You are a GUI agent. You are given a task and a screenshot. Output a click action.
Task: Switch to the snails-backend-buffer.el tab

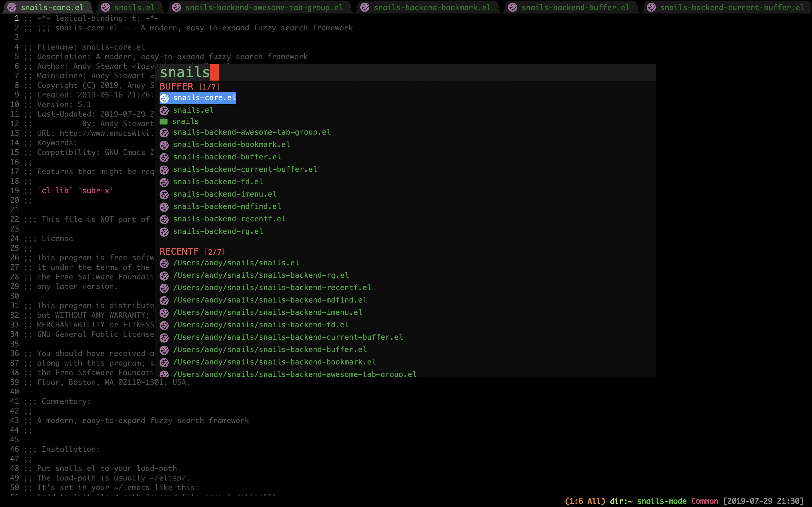tap(575, 7)
